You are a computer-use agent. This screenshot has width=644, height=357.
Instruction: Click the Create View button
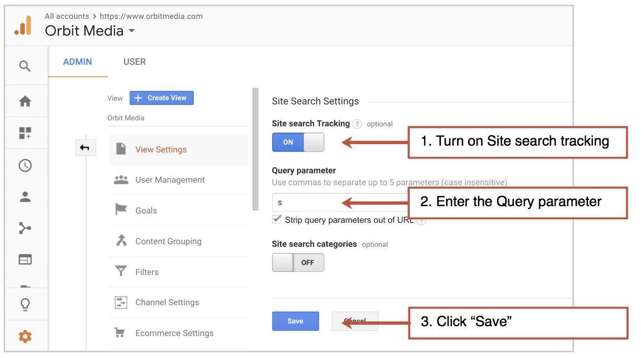click(161, 98)
